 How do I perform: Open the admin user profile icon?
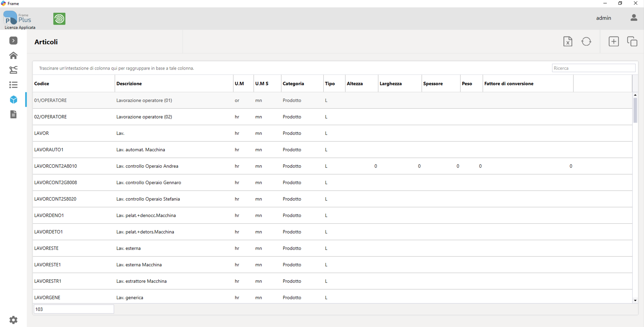[x=633, y=18]
